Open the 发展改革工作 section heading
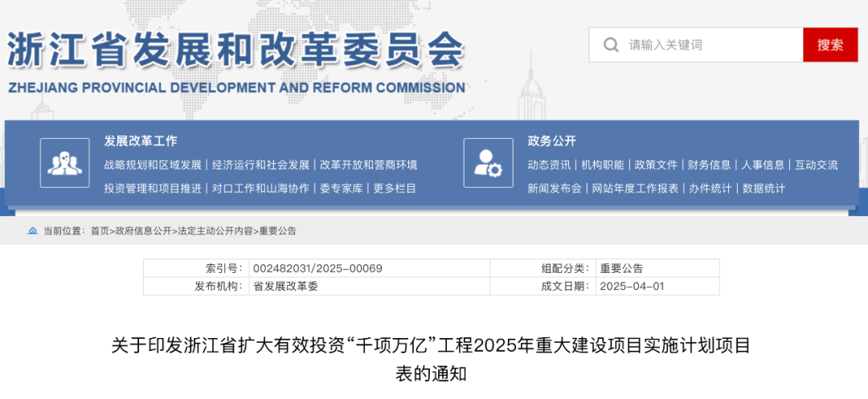This screenshot has width=868, height=399. coord(141,141)
